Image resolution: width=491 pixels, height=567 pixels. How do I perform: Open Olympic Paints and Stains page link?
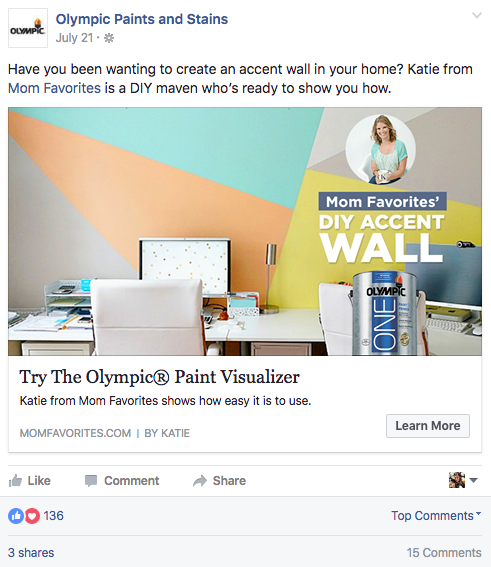coord(142,19)
